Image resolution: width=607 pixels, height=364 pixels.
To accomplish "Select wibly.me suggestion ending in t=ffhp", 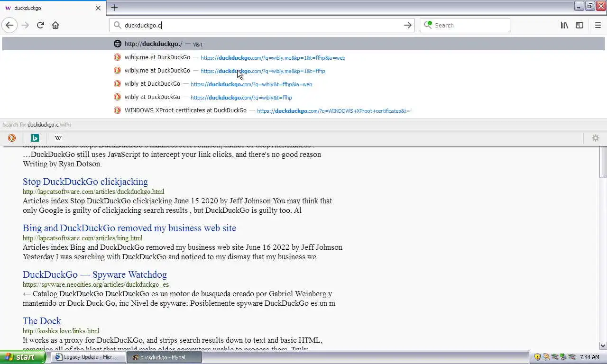I will (303, 71).
